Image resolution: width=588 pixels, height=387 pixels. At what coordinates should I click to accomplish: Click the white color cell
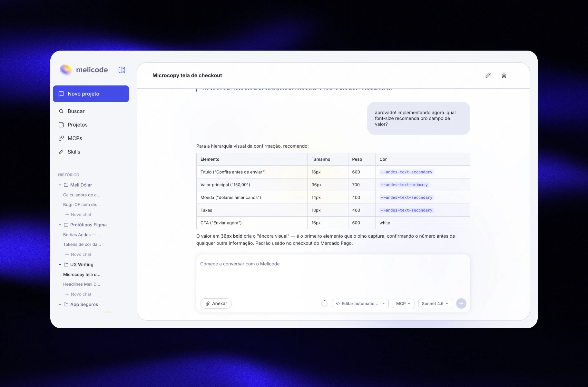click(423, 223)
